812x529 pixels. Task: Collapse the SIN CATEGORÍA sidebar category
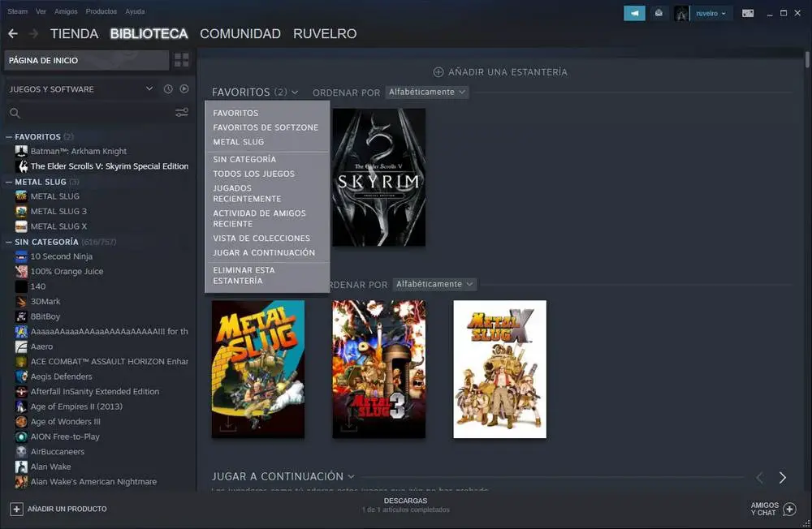tap(9, 242)
